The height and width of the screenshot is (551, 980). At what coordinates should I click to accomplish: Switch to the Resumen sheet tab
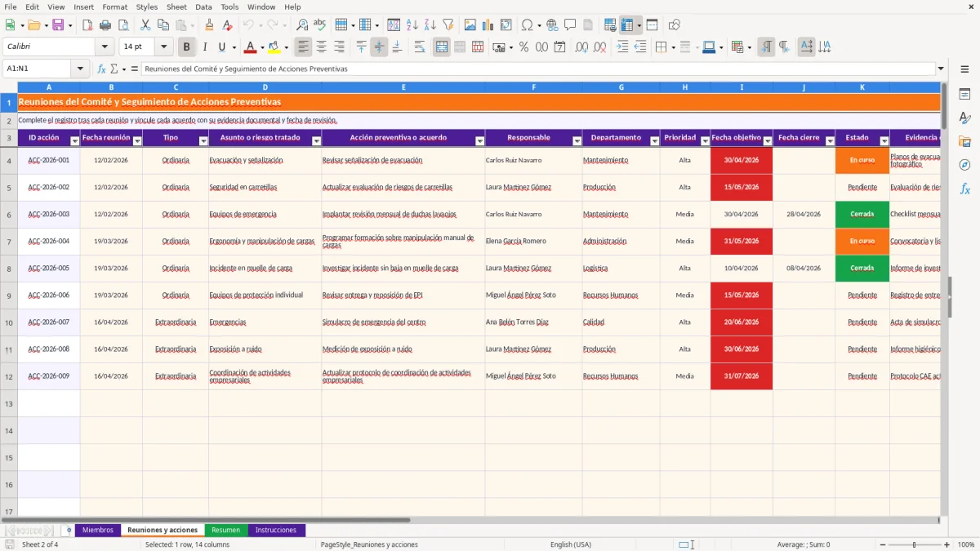[226, 530]
